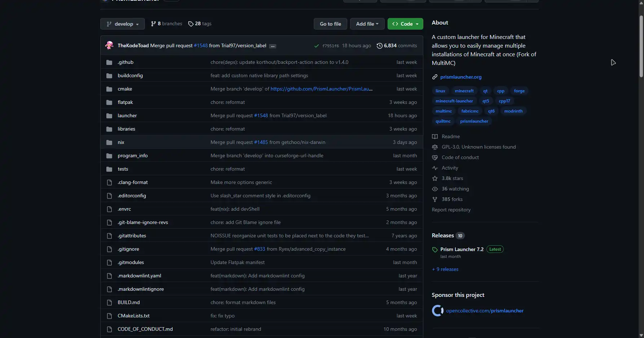The width and height of the screenshot is (644, 338).
Task: Click the .gitignore file icon
Action: (109, 249)
